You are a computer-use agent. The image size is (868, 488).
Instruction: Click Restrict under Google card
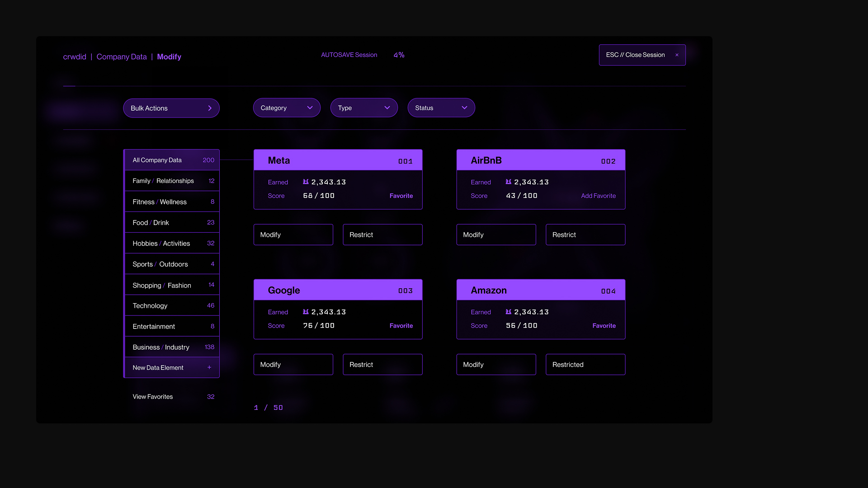pyautogui.click(x=382, y=364)
